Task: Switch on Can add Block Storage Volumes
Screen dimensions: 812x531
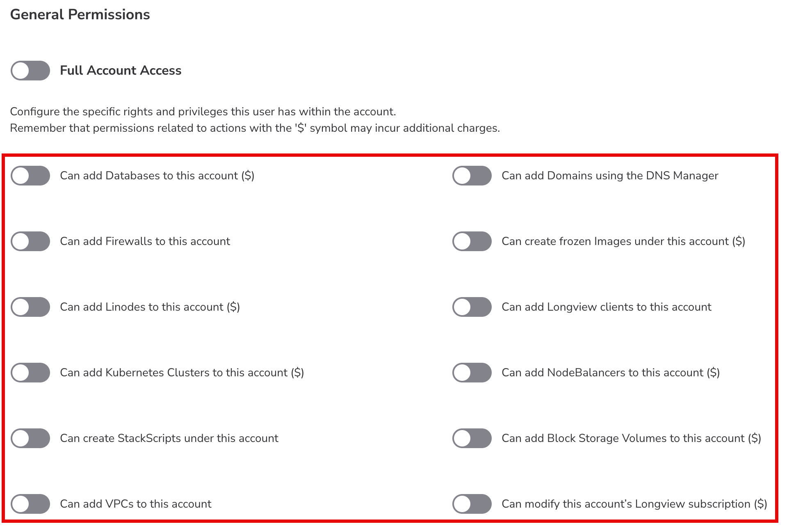Action: click(x=472, y=438)
